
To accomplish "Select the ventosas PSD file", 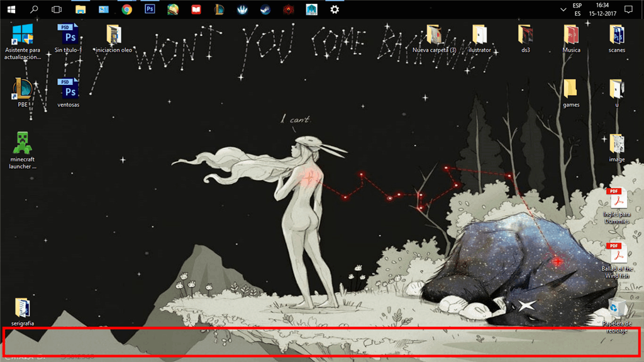I will pos(68,93).
